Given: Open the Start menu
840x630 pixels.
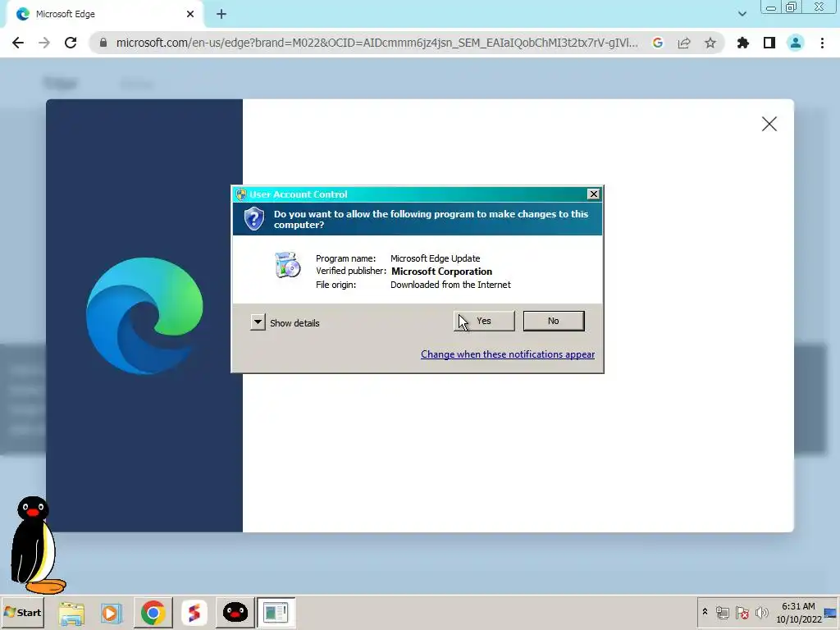Looking at the screenshot, I should [22, 612].
